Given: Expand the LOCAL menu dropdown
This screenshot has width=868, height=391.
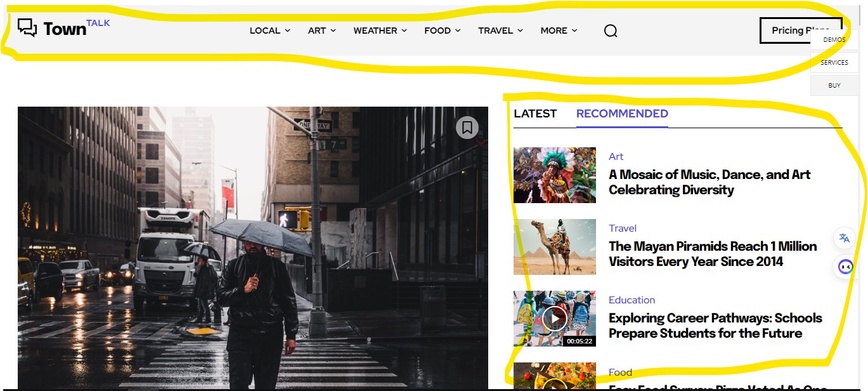Looking at the screenshot, I should [x=269, y=30].
